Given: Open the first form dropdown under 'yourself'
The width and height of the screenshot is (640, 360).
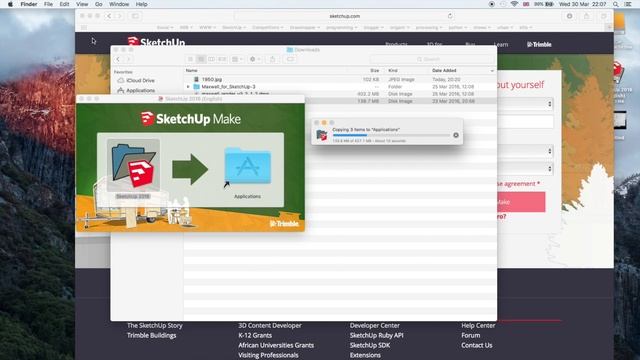Looking at the screenshot, I should tap(525, 104).
